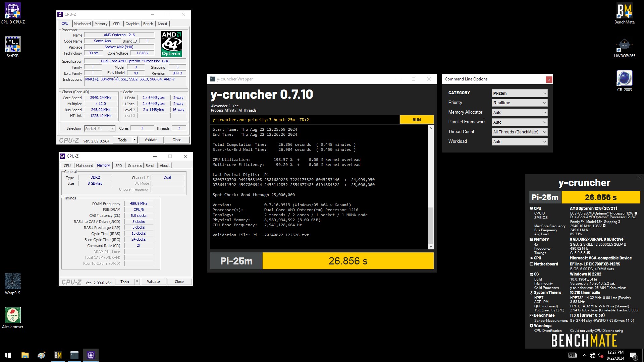This screenshot has height=362, width=644.
Task: Close the Command Line Options panel
Action: (x=549, y=79)
